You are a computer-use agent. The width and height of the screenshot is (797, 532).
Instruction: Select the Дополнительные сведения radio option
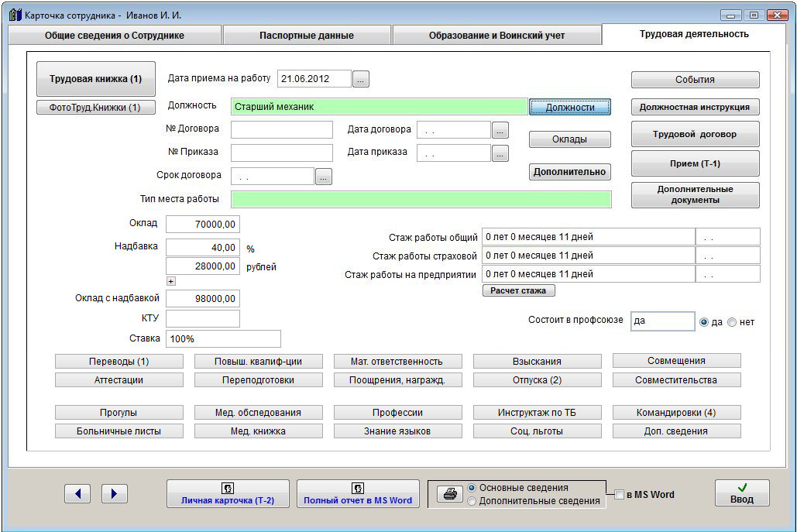tap(472, 501)
